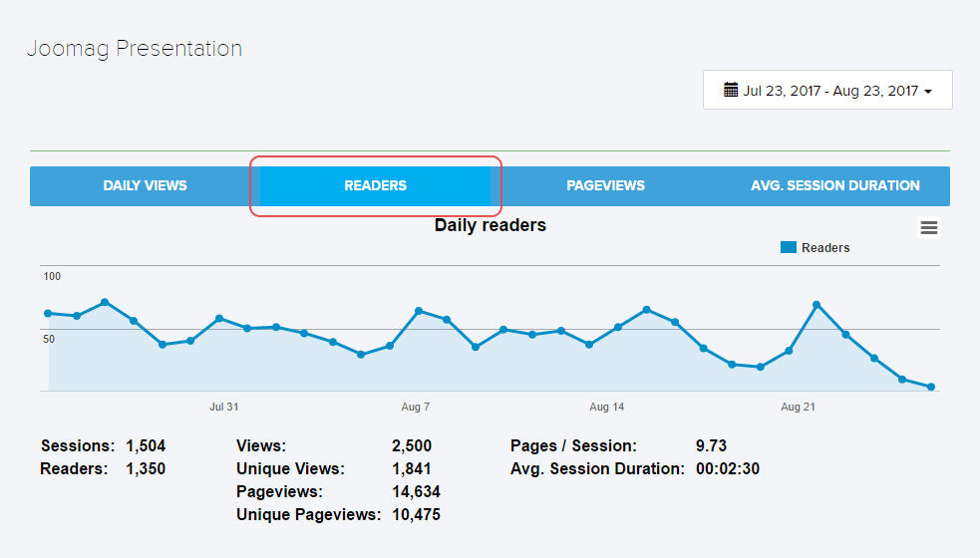Expand the date range dropdown caret

pyautogui.click(x=928, y=92)
